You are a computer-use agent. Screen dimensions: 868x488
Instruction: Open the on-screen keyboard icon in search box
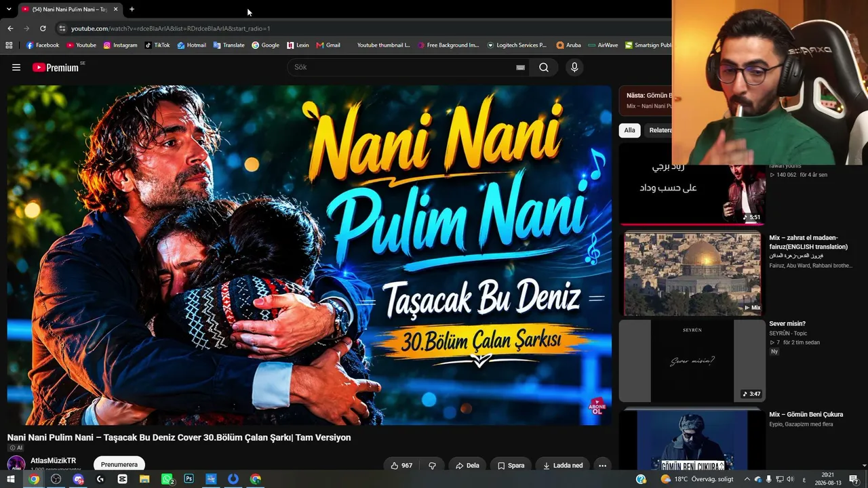click(x=520, y=67)
